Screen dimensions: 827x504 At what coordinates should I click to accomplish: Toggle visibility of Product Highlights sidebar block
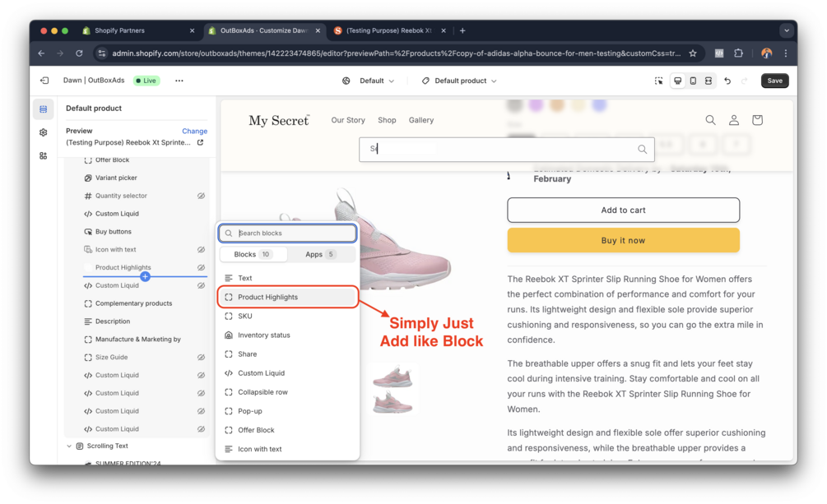point(201,267)
